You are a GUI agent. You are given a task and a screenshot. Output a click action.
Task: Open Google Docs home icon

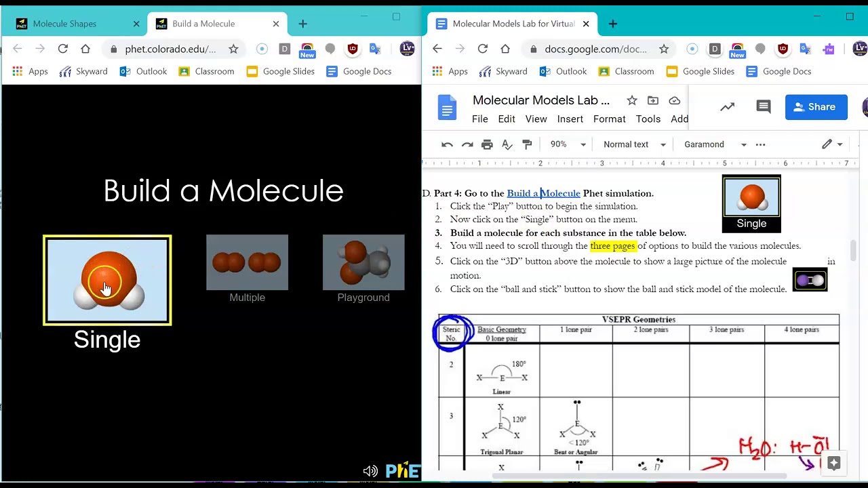447,108
